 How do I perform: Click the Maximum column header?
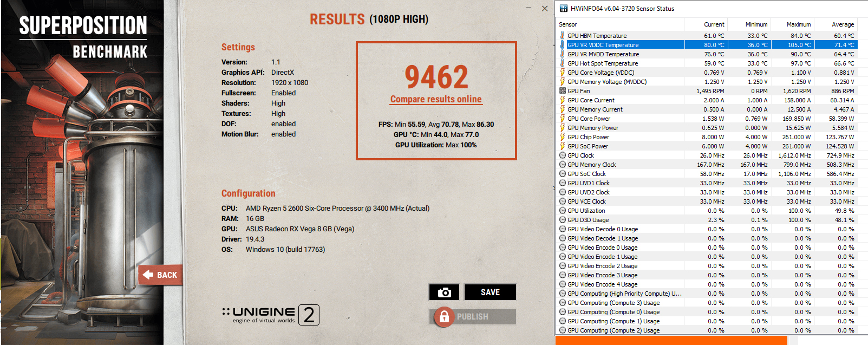pos(792,24)
